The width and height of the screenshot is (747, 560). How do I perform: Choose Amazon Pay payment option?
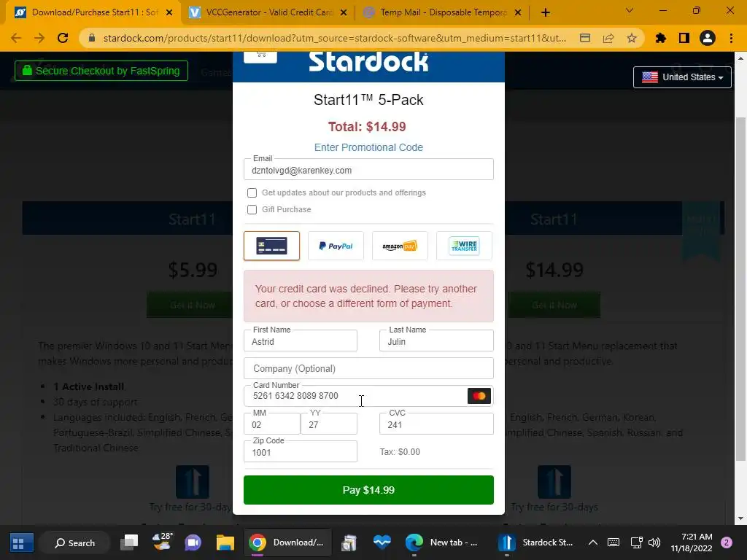[x=400, y=246]
